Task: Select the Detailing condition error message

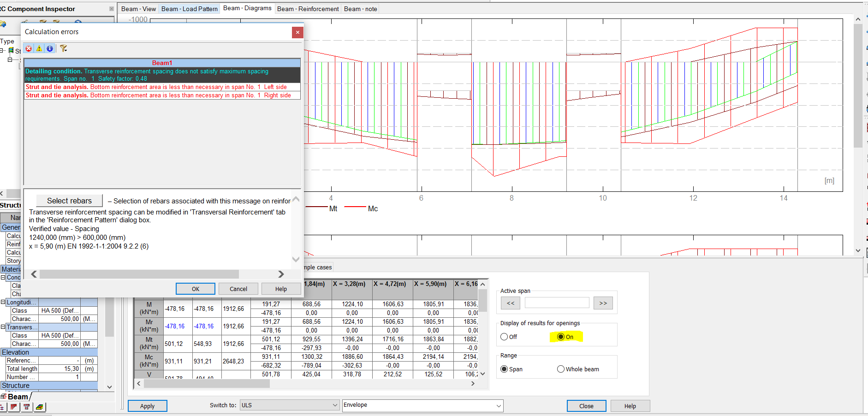Action: (x=162, y=75)
